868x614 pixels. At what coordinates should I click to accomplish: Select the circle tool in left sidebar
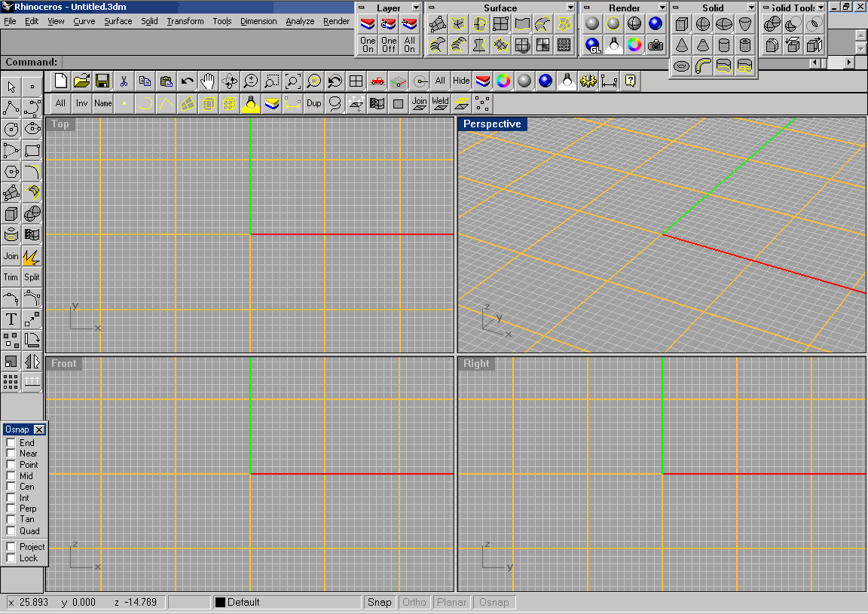click(11, 129)
